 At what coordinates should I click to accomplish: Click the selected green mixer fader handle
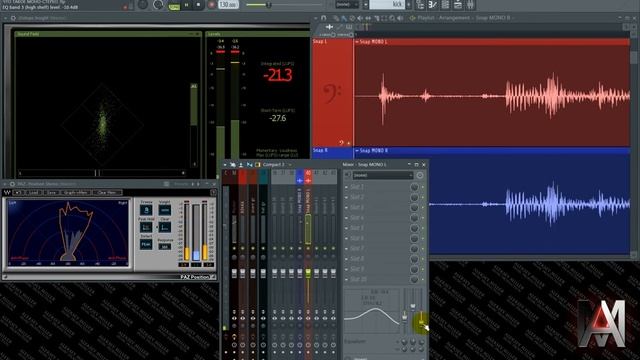(x=308, y=273)
